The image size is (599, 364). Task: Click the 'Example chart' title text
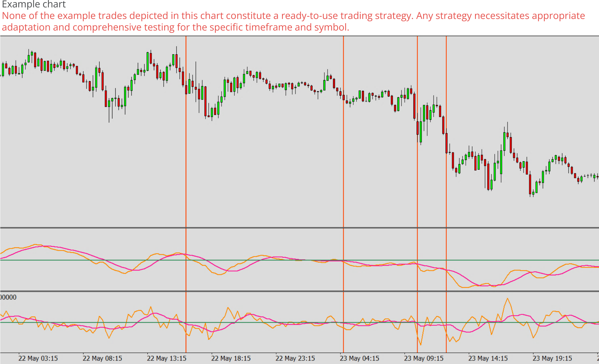pyautogui.click(x=34, y=4)
